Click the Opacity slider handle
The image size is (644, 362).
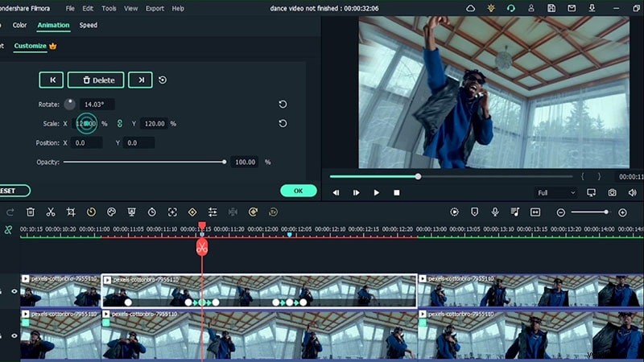pyautogui.click(x=225, y=162)
